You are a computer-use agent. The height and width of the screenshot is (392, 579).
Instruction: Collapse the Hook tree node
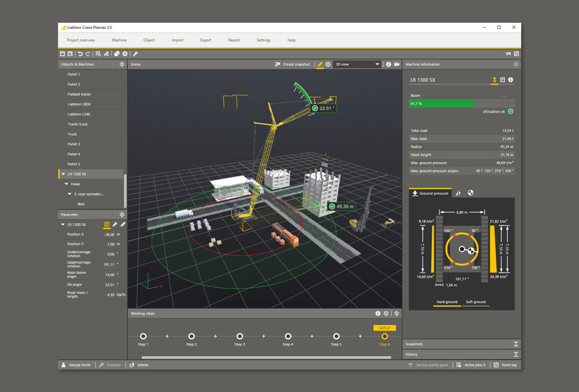[x=66, y=184]
